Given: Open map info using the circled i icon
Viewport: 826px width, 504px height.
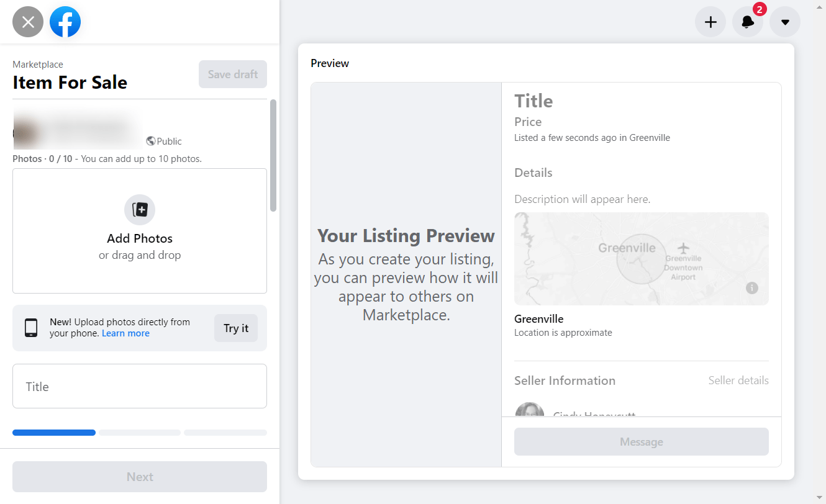Looking at the screenshot, I should tap(752, 288).
